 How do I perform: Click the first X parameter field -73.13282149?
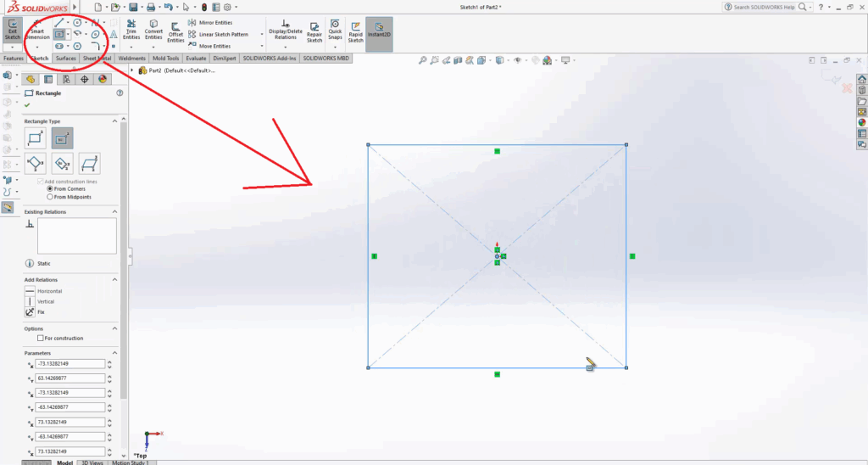[70, 363]
